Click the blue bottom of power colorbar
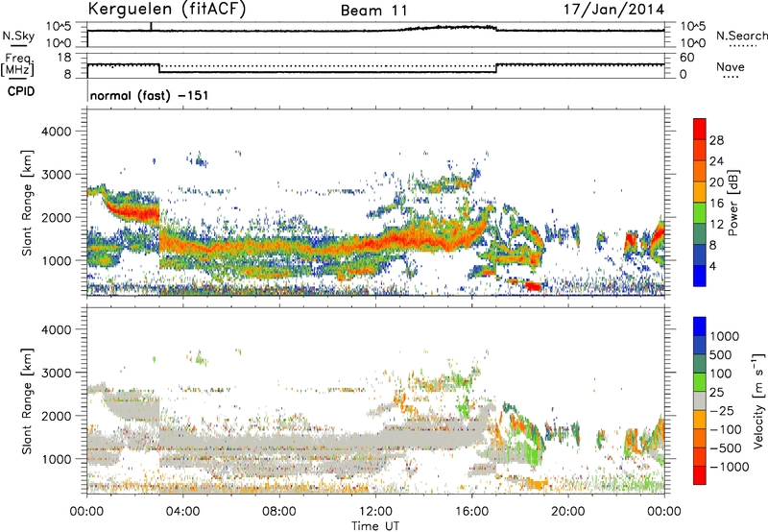This screenshot has width=768, height=532. 700,276
